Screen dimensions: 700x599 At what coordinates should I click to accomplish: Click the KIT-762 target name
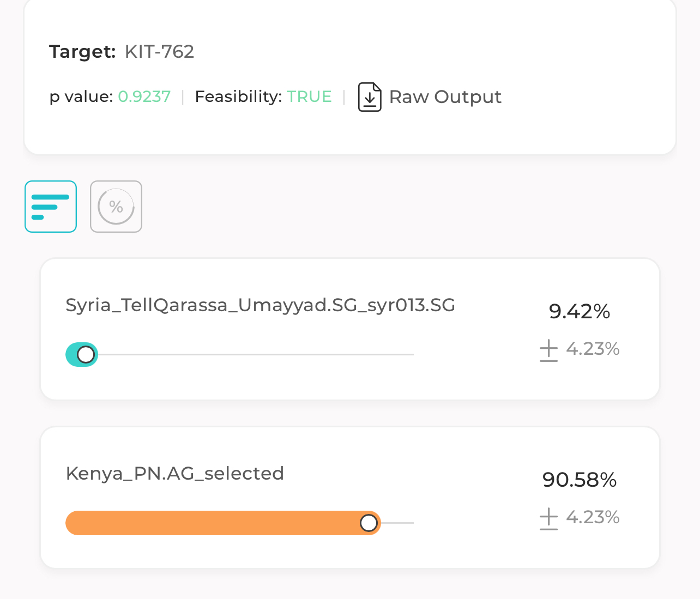point(159,52)
